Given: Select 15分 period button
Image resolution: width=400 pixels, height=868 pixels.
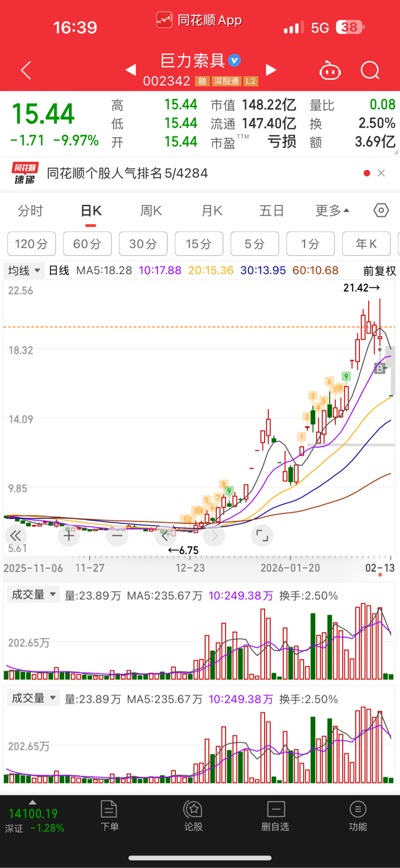Looking at the screenshot, I should tap(199, 243).
